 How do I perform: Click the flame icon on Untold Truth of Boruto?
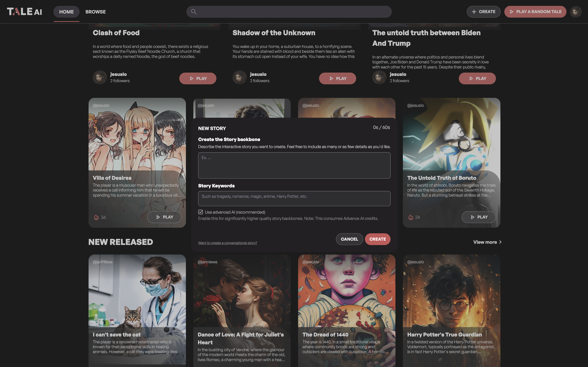411,217
